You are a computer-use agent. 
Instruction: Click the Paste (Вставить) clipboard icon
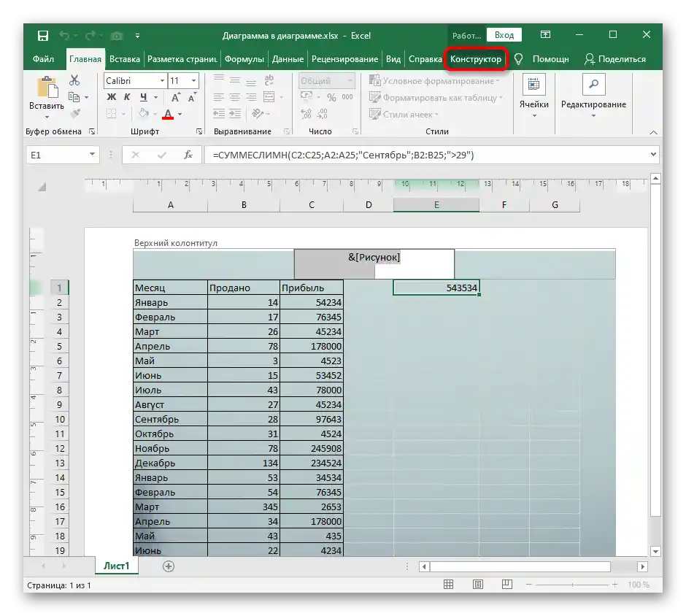pyautogui.click(x=47, y=87)
